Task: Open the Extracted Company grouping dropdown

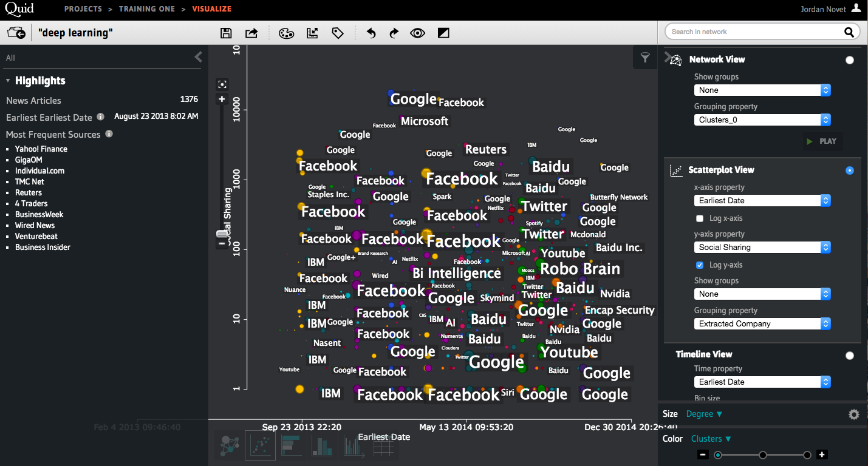Action: (x=762, y=323)
